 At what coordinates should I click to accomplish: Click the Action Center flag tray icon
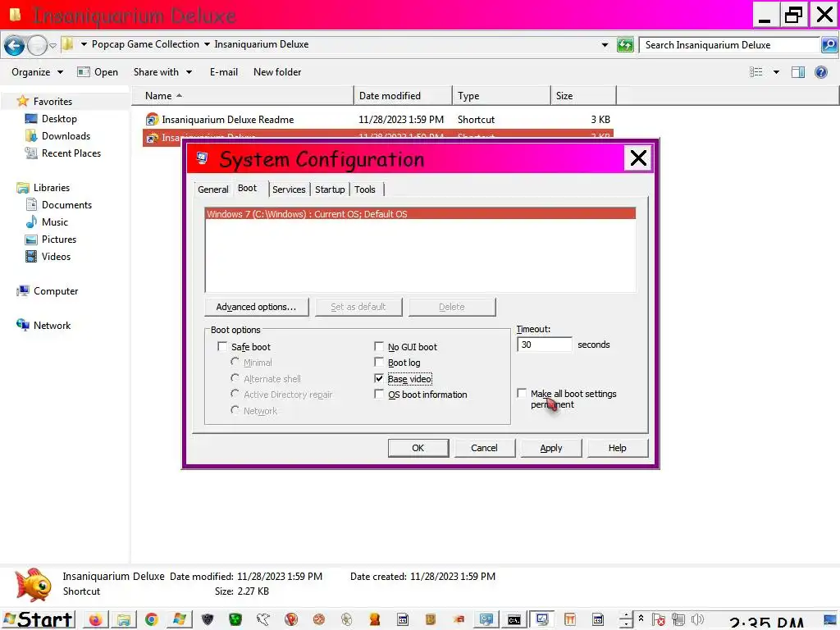click(x=659, y=620)
